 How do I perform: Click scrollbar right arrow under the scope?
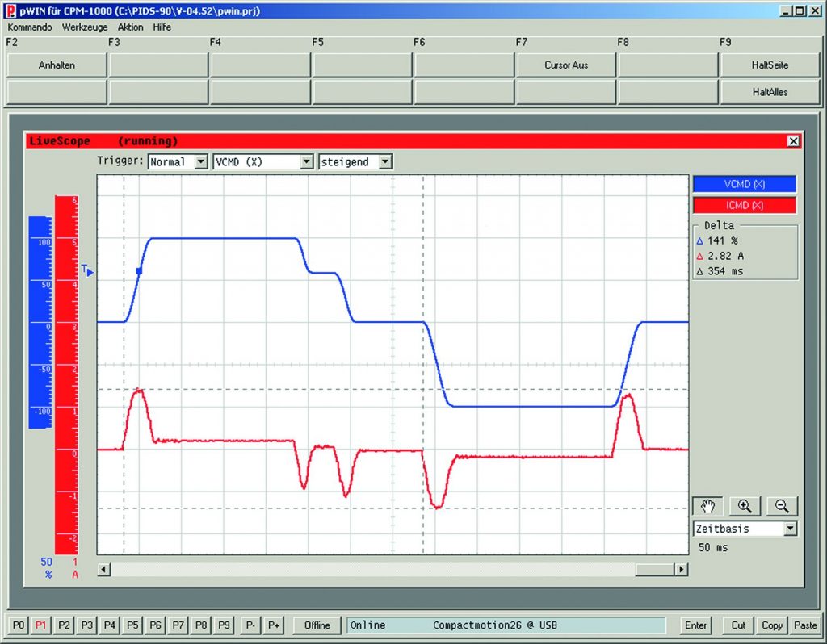(682, 570)
